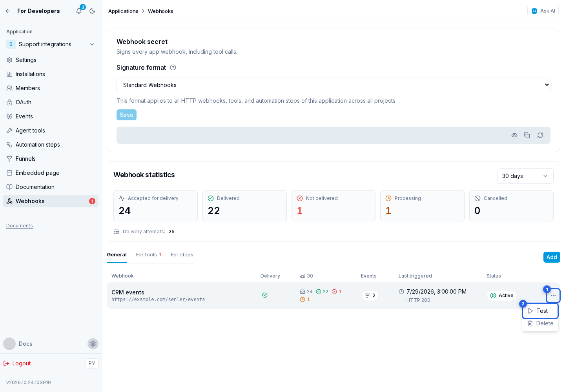Image resolution: width=565 pixels, height=392 pixels.
Task: Select Webhooks in the sidebar
Action: coord(51,201)
